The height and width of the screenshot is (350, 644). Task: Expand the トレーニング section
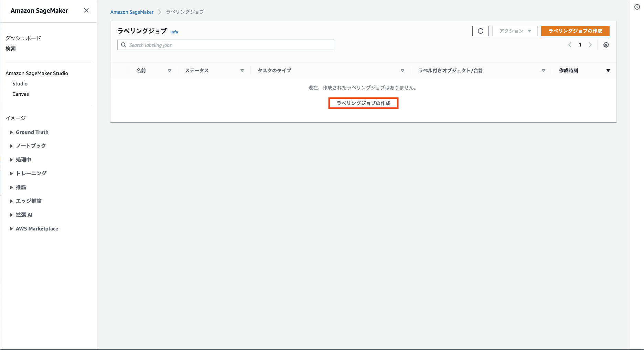click(x=11, y=174)
